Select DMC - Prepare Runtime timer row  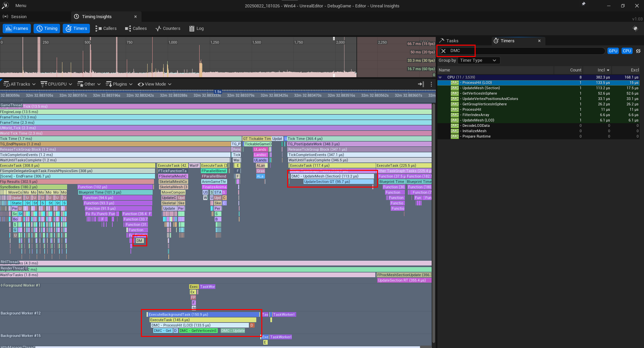tap(538, 136)
